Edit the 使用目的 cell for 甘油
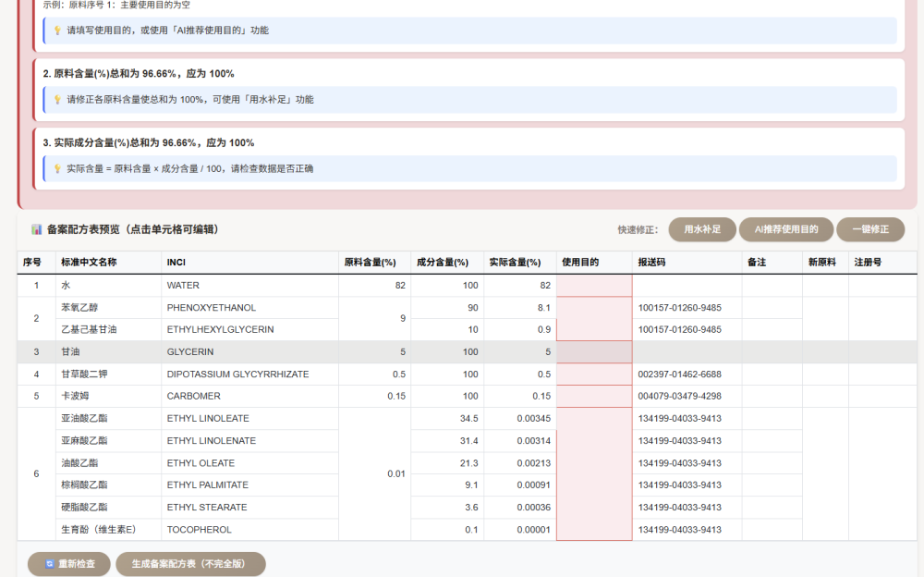This screenshot has height=577, width=924. pos(593,351)
